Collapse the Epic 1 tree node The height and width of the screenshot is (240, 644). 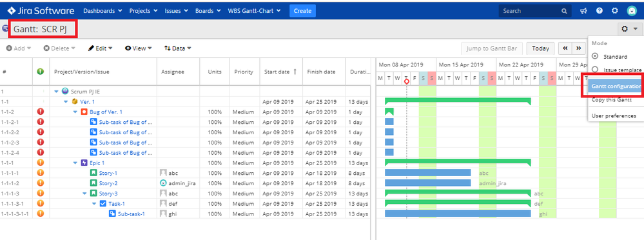(x=75, y=163)
